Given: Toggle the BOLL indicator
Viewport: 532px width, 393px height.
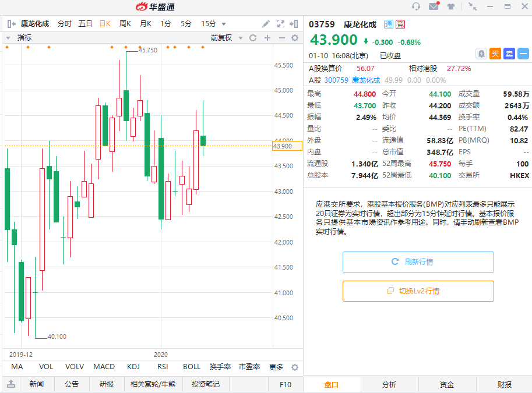Looking at the screenshot, I should click(192, 367).
